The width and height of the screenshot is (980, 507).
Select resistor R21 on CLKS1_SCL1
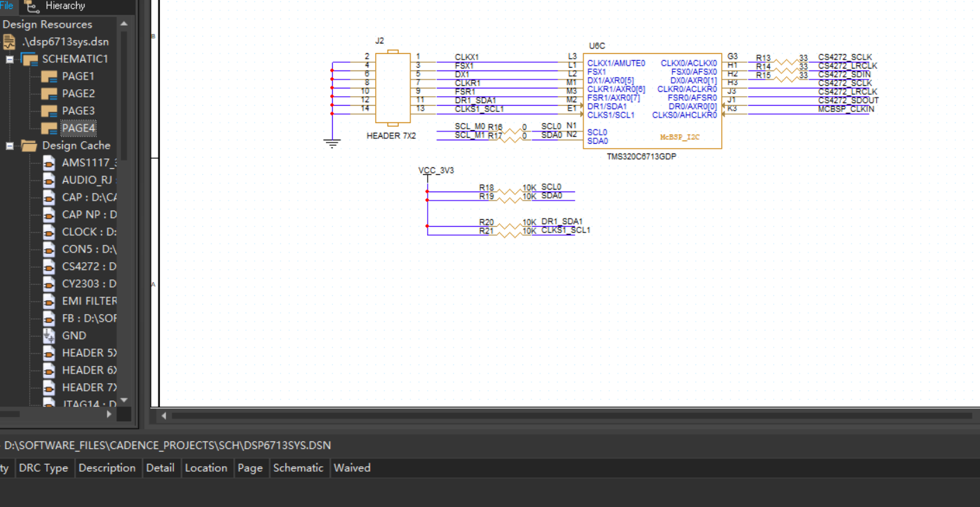tap(509, 234)
